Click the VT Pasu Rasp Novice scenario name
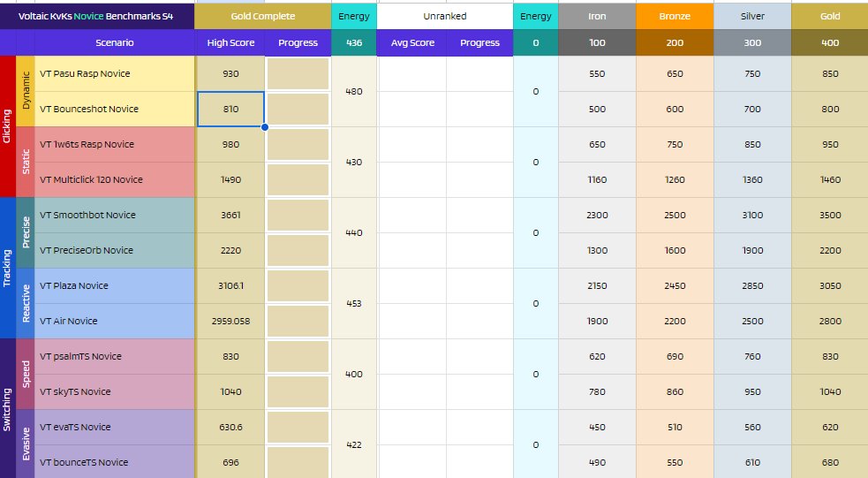Screen dimensions: 868x478 coord(85,73)
